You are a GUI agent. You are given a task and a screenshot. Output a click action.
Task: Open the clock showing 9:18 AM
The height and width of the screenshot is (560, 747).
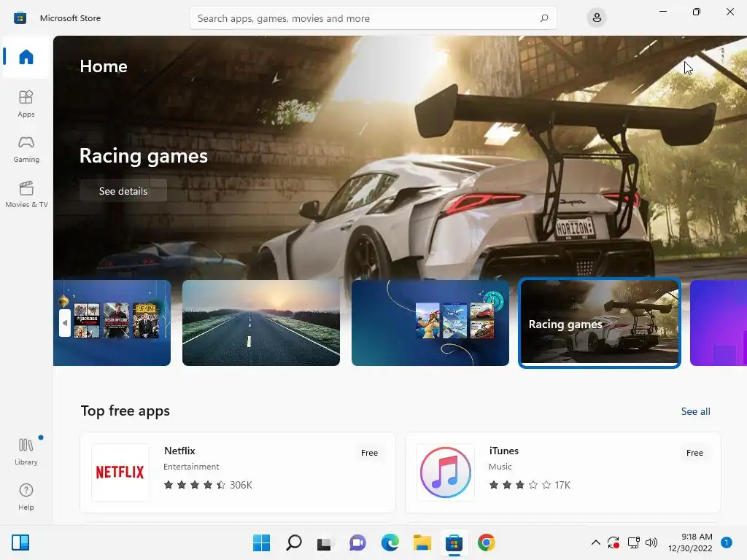coord(690,542)
